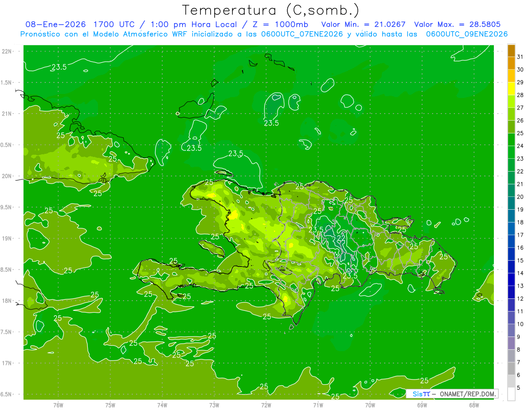Click the color scale label "14"
532x411 pixels.
520,273
